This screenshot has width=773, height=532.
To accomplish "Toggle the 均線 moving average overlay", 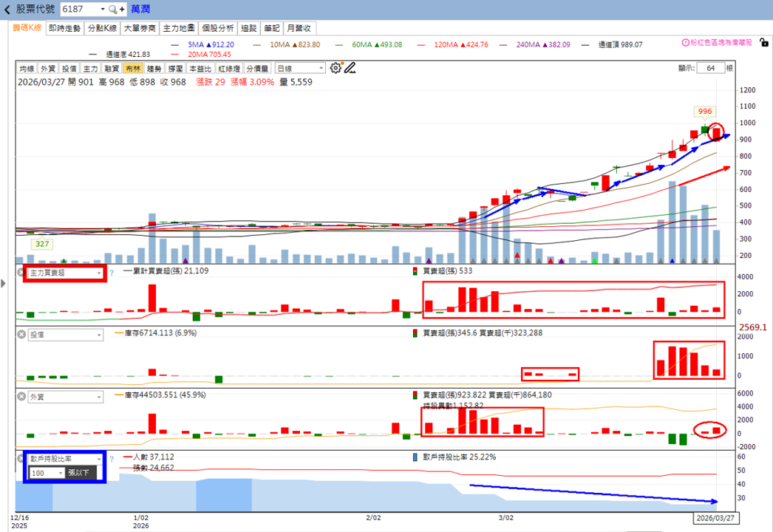I will click(27, 69).
